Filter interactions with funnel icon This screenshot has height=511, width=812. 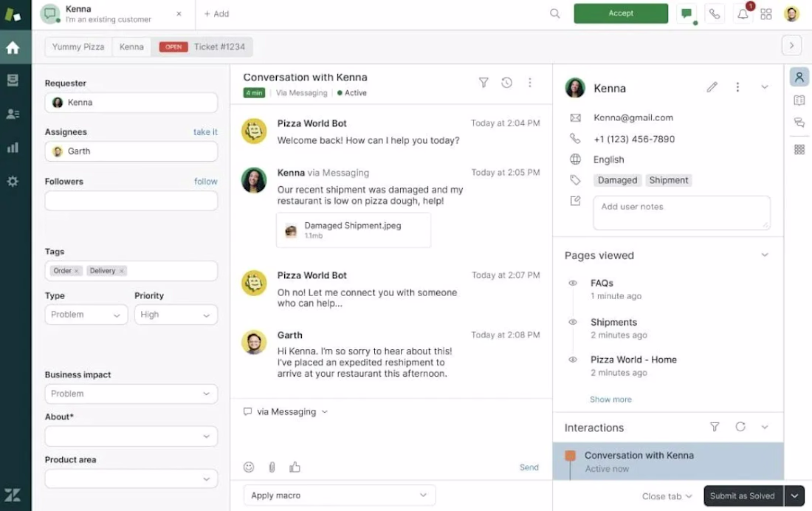pyautogui.click(x=715, y=427)
